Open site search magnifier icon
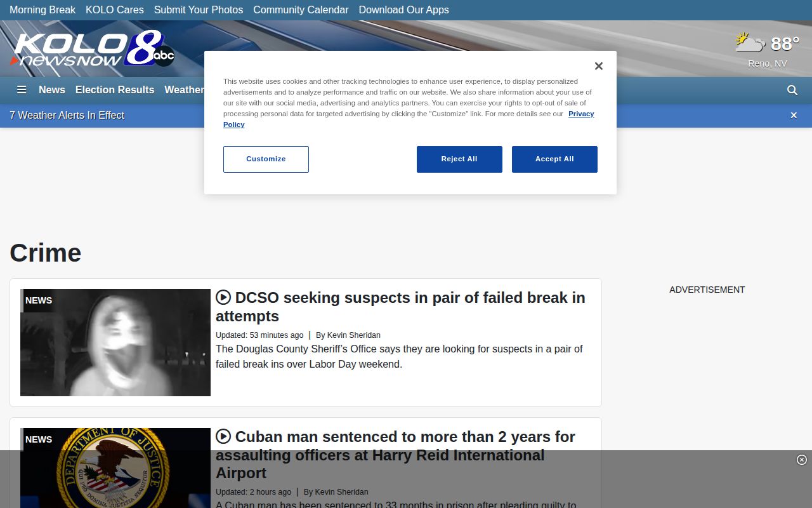Viewport: 812px width, 508px height. [792, 90]
